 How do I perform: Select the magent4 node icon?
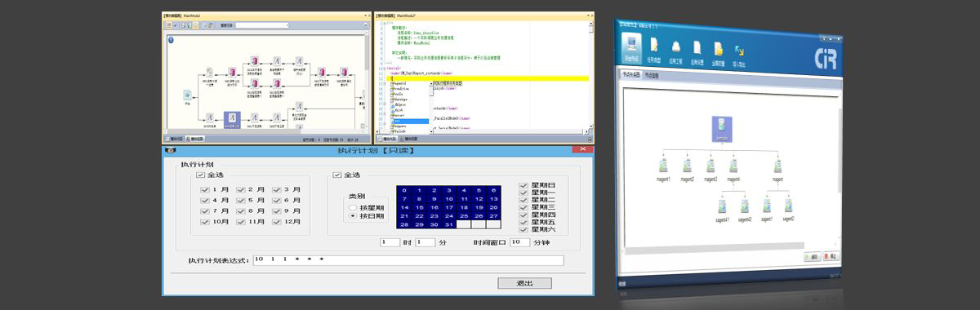(733, 166)
